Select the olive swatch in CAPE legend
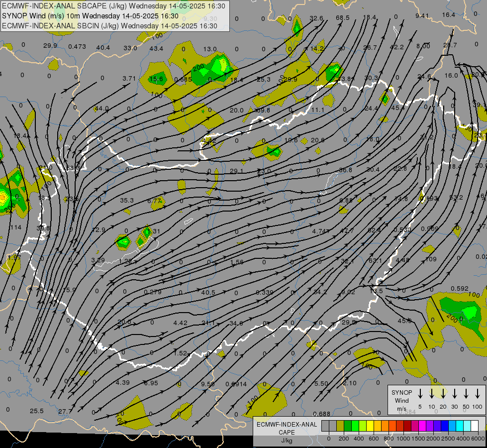487x448 pixels. click(x=340, y=426)
